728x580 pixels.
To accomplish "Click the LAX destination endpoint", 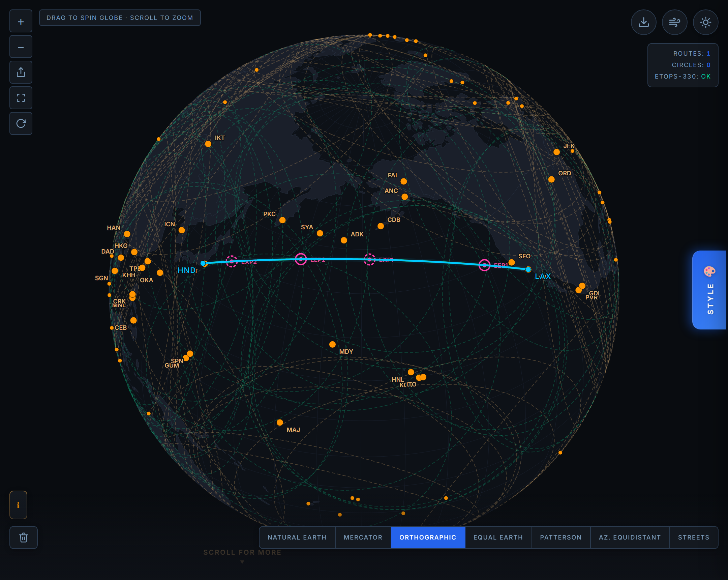I will tap(528, 269).
